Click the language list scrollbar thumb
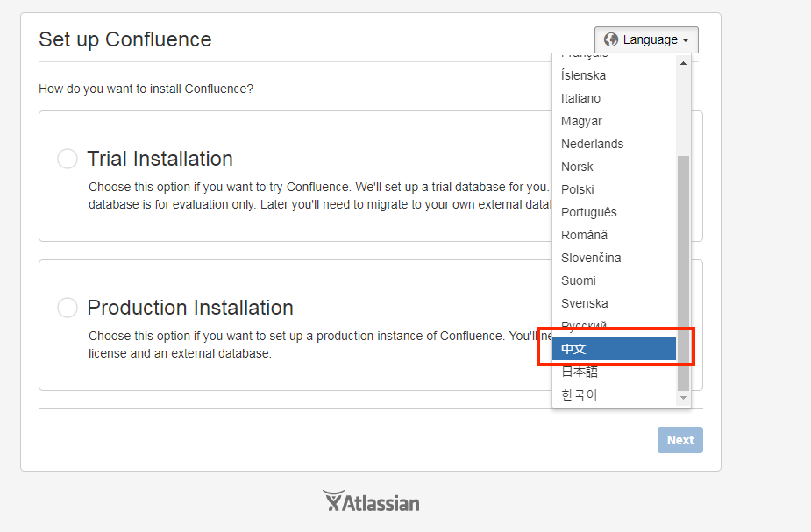Viewport: 811px width, 532px height. 683,273
